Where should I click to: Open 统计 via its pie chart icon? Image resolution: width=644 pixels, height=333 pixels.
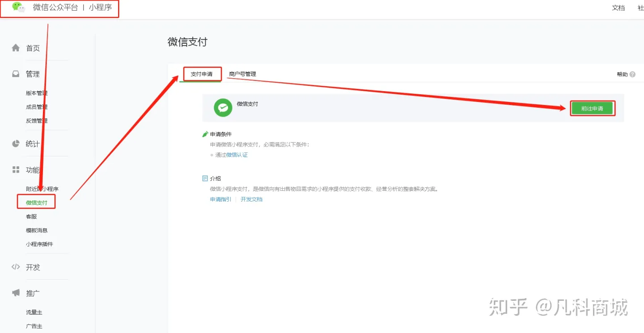tap(15, 144)
